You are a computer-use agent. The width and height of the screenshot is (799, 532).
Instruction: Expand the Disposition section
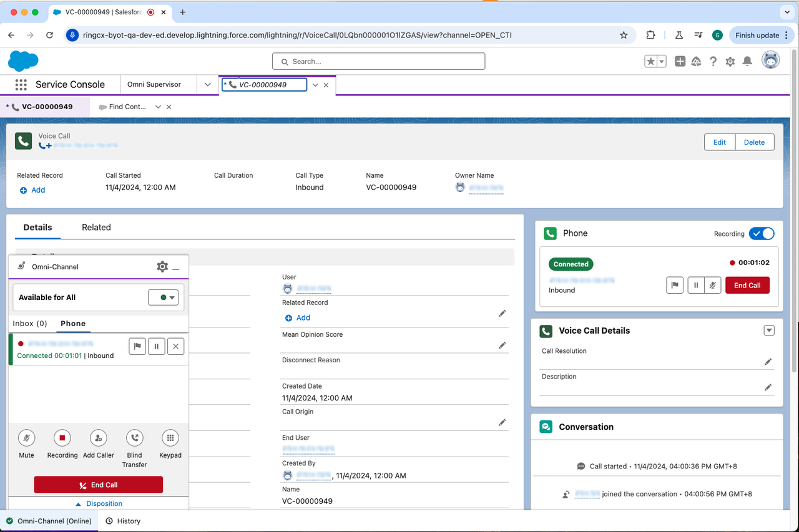click(99, 503)
